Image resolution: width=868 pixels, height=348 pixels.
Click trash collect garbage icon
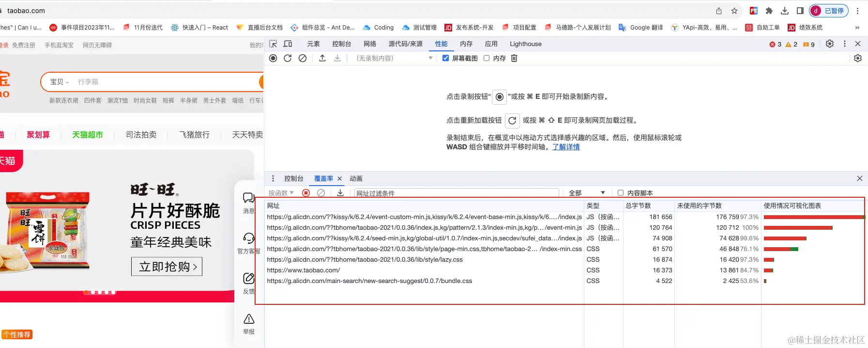pos(514,58)
